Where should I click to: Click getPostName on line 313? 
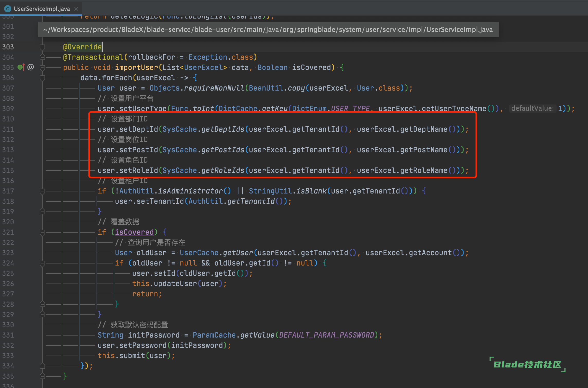424,150
